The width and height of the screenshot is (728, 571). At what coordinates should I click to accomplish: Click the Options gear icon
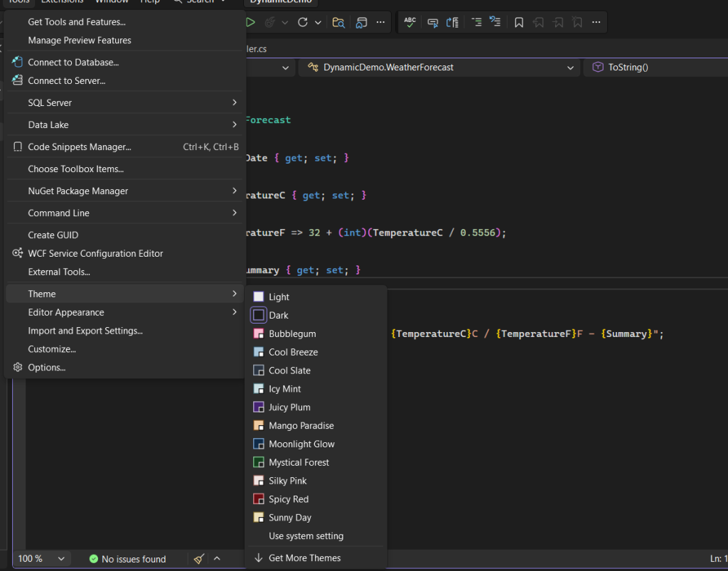coord(18,367)
